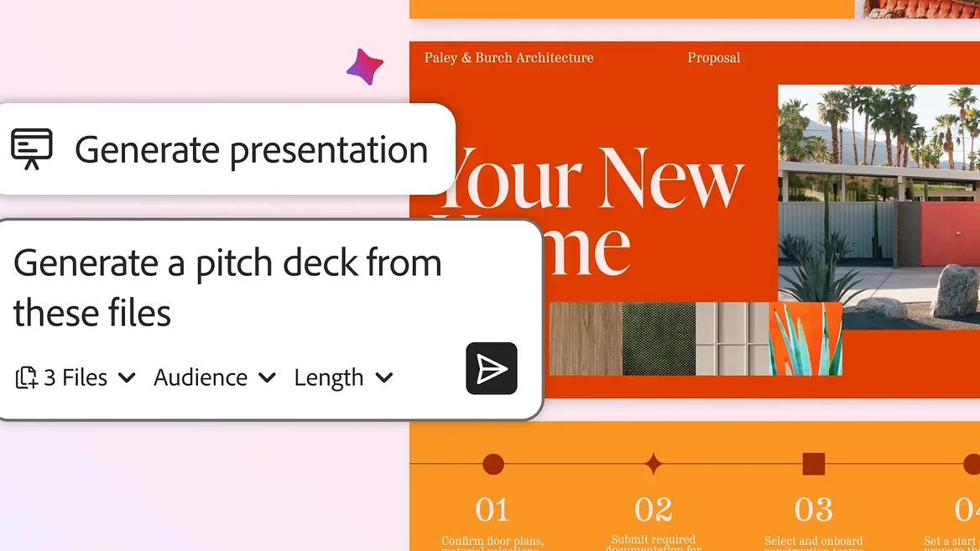
Task: Click the Paley & Burch Architecture title
Action: 508,57
